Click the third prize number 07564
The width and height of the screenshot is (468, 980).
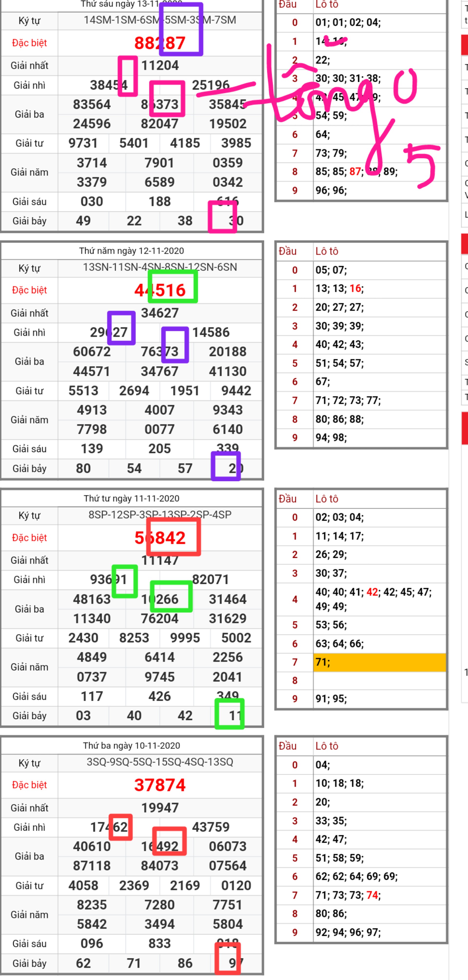click(x=228, y=866)
